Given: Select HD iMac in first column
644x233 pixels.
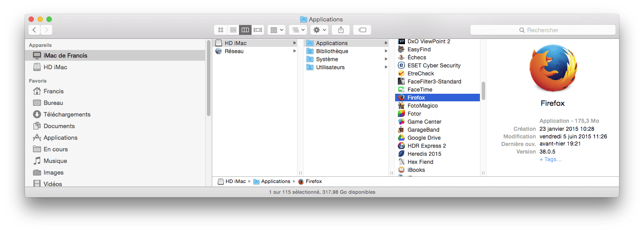Looking at the screenshot, I should click(x=255, y=43).
